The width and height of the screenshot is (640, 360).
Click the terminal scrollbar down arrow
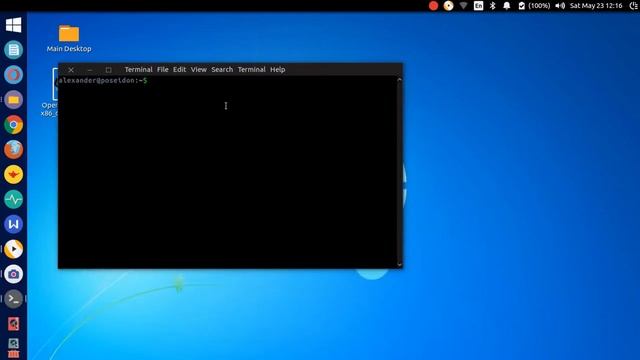pyautogui.click(x=400, y=264)
